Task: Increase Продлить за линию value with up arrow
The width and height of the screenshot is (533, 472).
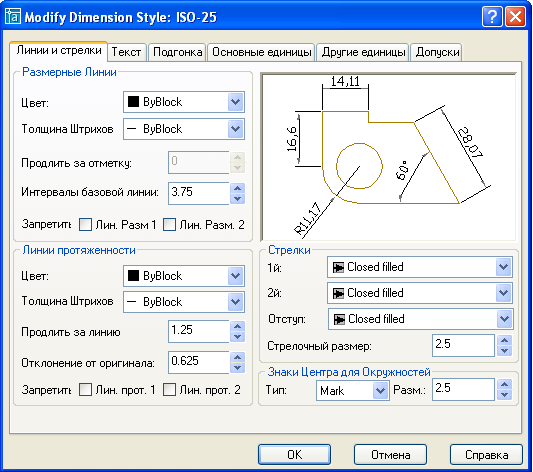Action: [238, 326]
